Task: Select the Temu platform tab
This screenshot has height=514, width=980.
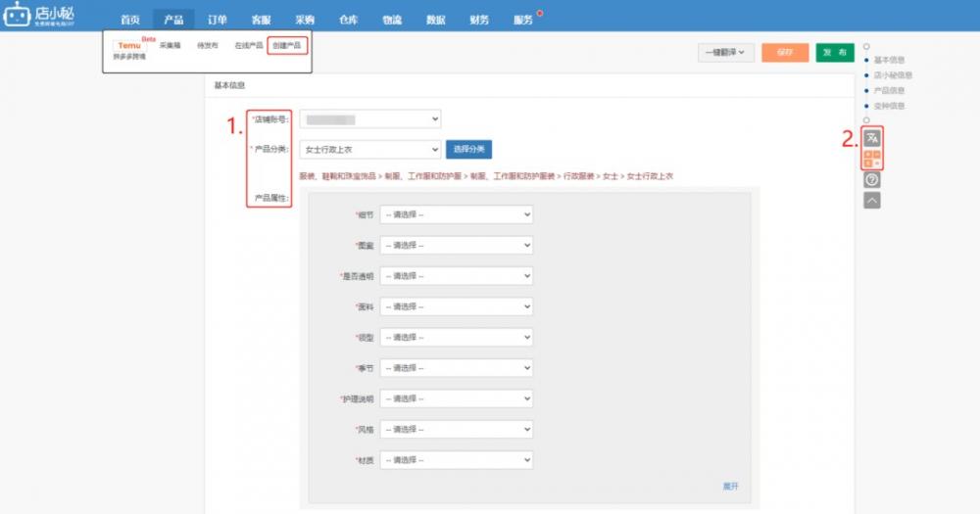Action: tap(129, 46)
